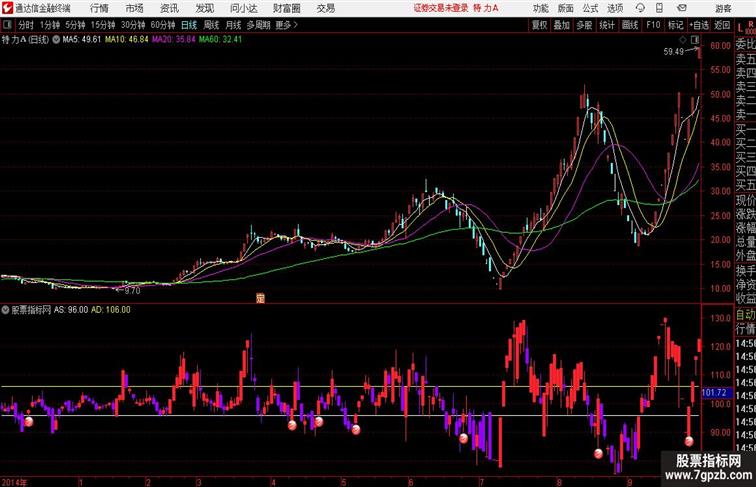Select the 月线 monthly tab
The height and width of the screenshot is (487, 756).
tap(233, 25)
